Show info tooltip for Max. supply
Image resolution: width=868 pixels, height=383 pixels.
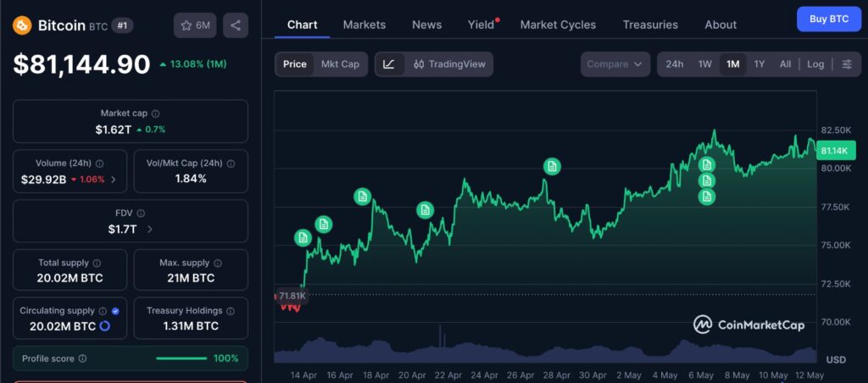tap(218, 264)
